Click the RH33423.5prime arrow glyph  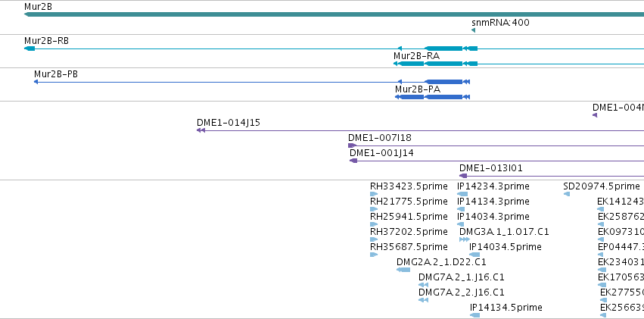374,194
